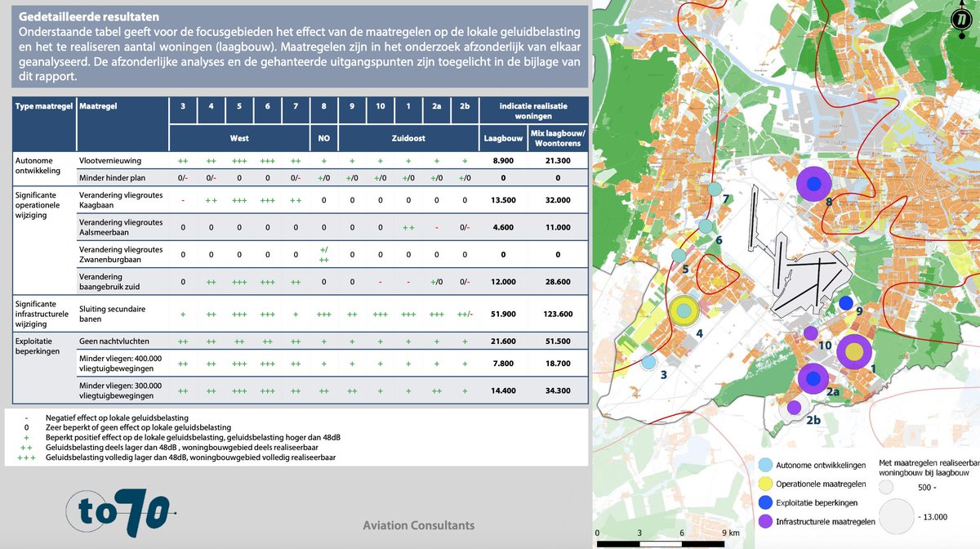This screenshot has width=980, height=549.
Task: Select the Laagbouw column header
Action: click(503, 137)
